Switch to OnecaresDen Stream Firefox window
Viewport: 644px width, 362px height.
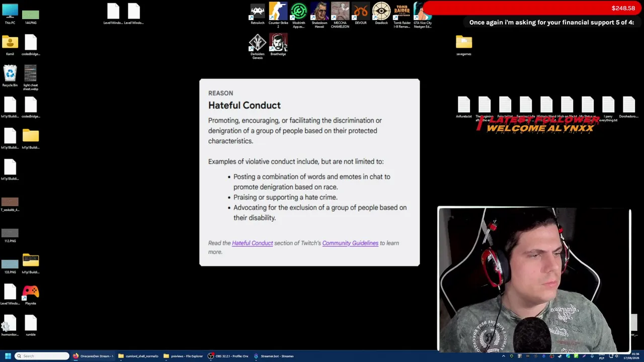[94, 356]
